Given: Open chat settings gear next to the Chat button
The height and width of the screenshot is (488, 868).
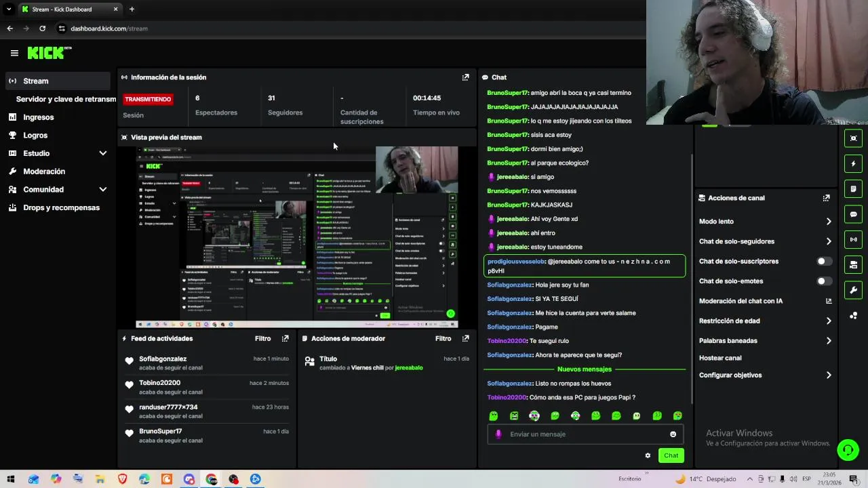Looking at the screenshot, I should coord(648,455).
